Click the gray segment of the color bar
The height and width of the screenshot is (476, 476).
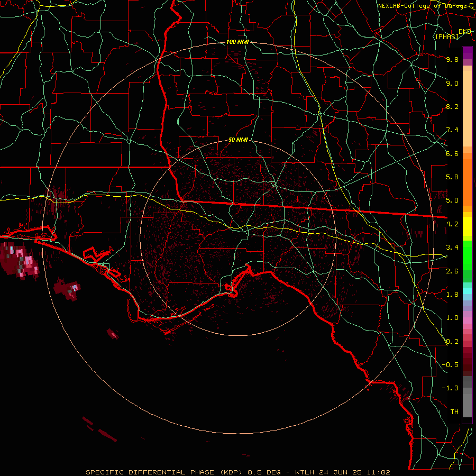(467, 397)
